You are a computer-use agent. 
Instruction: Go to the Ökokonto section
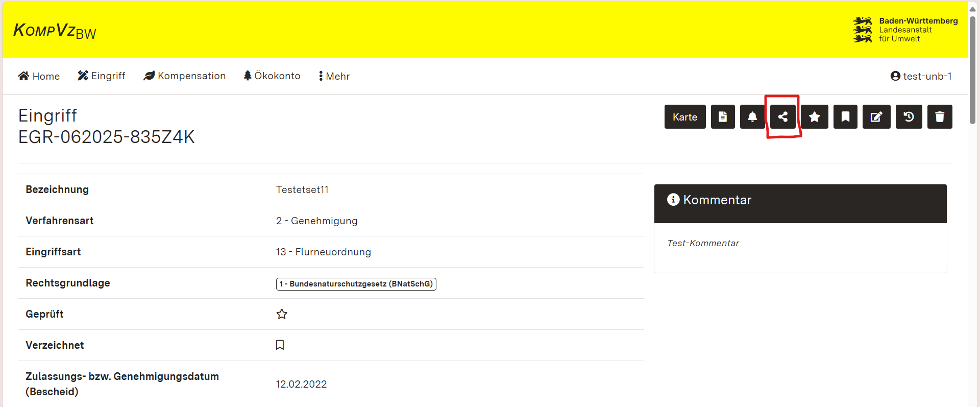272,76
